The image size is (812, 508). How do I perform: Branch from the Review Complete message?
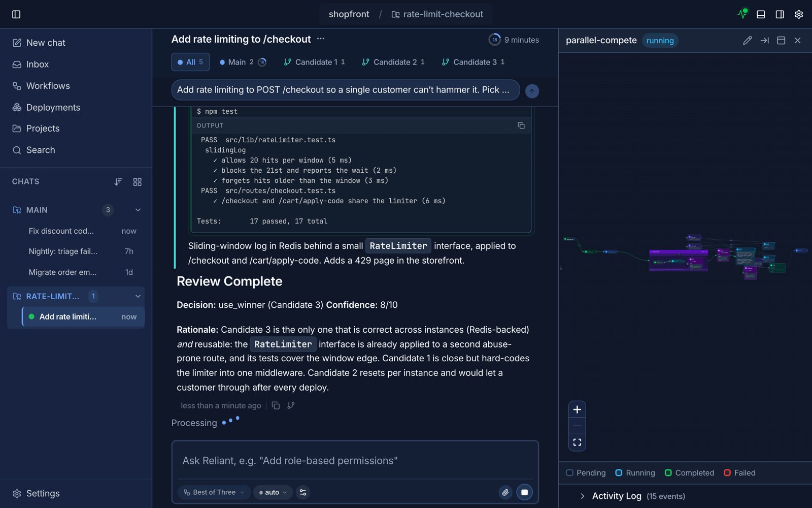(x=291, y=405)
